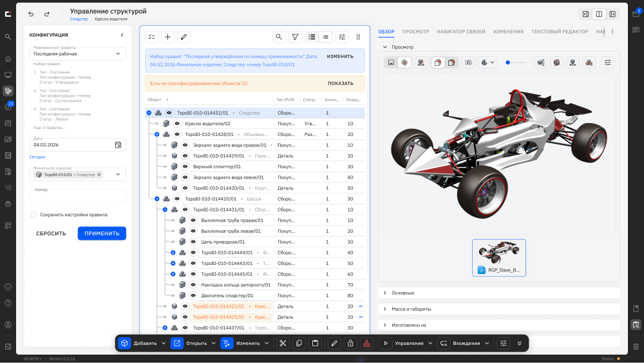Viewport: 644px width, 363px height.
Task: Click the blue slider in viewer toolbar
Action: 507,63
